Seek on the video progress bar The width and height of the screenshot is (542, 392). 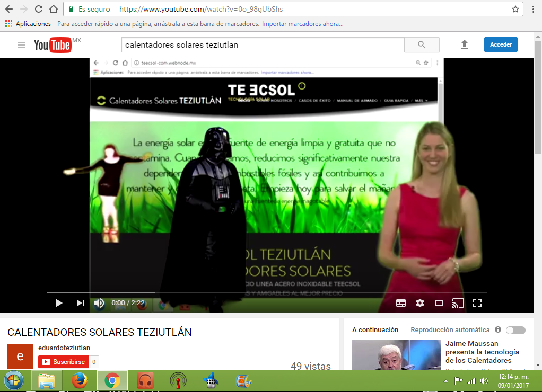(x=267, y=292)
